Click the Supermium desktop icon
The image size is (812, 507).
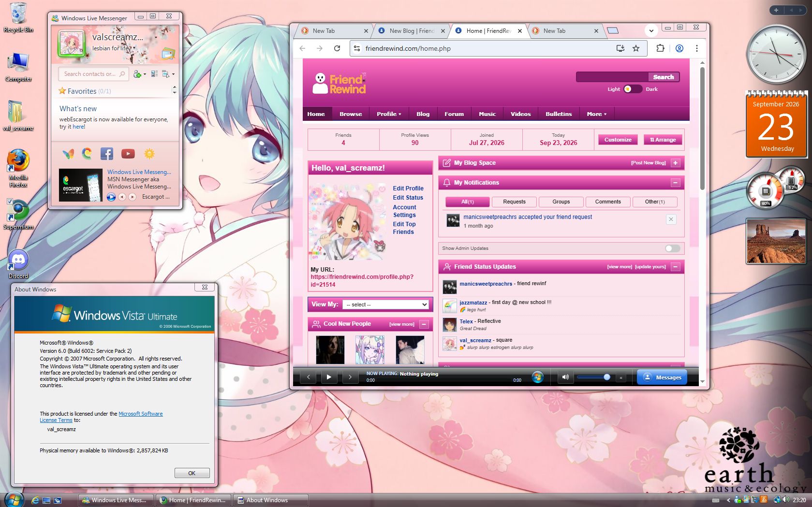click(x=18, y=215)
